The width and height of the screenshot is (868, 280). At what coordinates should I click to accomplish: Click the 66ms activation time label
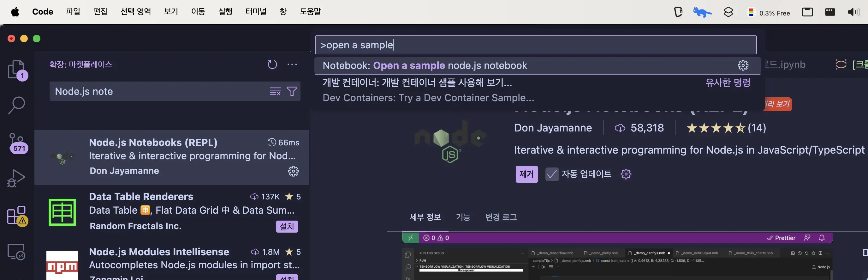[x=284, y=143]
